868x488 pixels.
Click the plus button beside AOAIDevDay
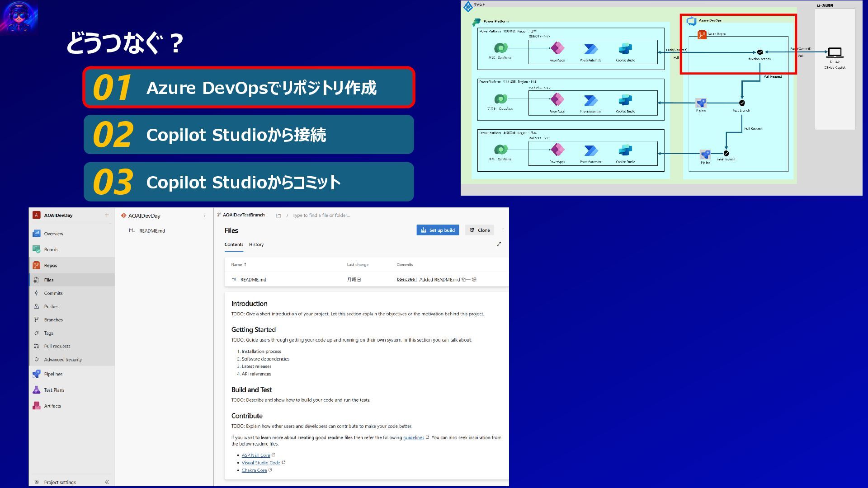coord(107,215)
